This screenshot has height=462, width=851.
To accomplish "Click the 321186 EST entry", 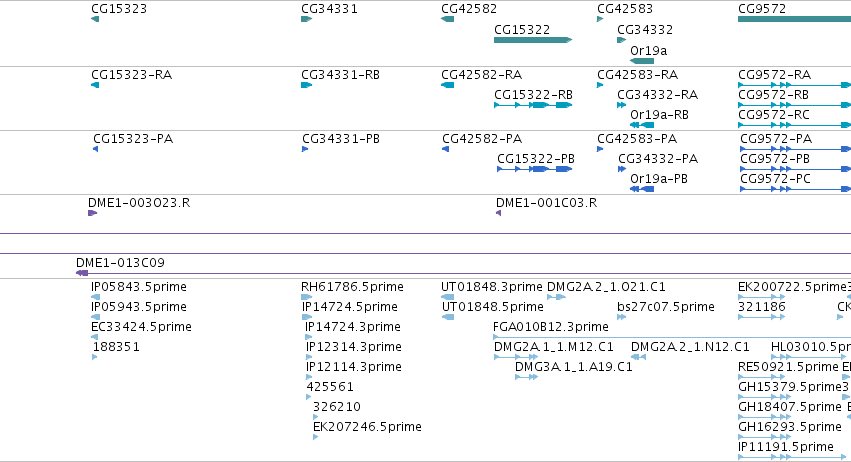I will tap(761, 307).
